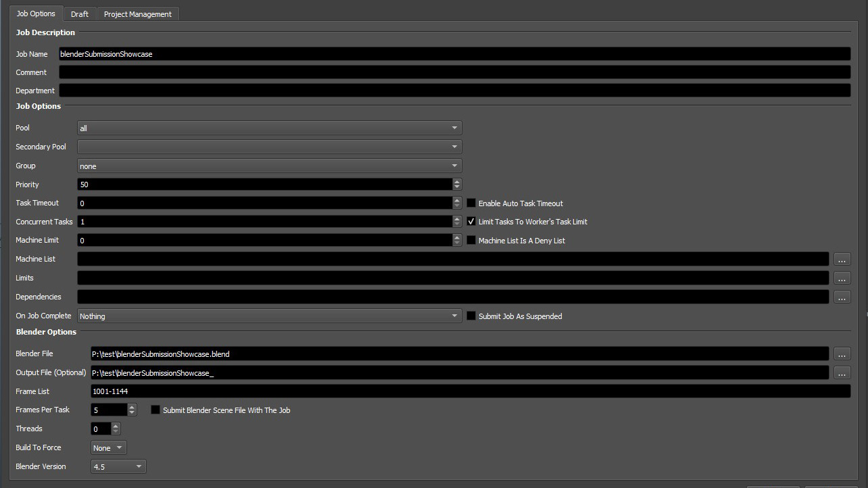Open Dependencies picker via ellipsis button
The height and width of the screenshot is (488, 868).
(842, 297)
